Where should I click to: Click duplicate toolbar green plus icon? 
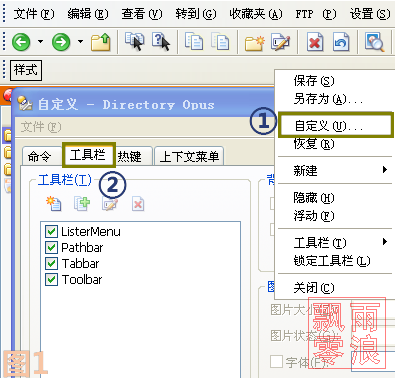82,204
